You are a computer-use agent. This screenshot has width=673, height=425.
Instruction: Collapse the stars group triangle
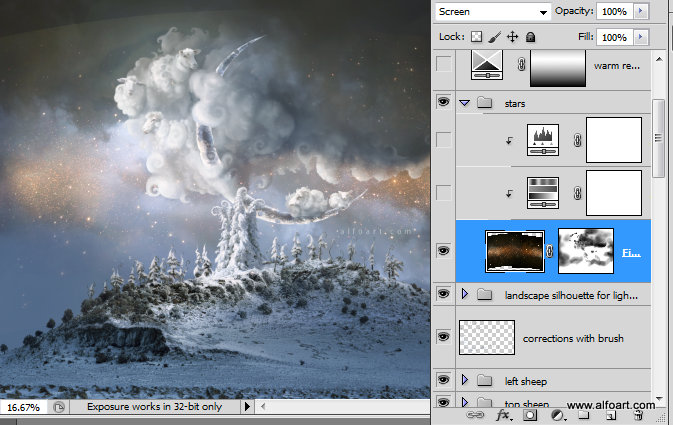click(465, 102)
